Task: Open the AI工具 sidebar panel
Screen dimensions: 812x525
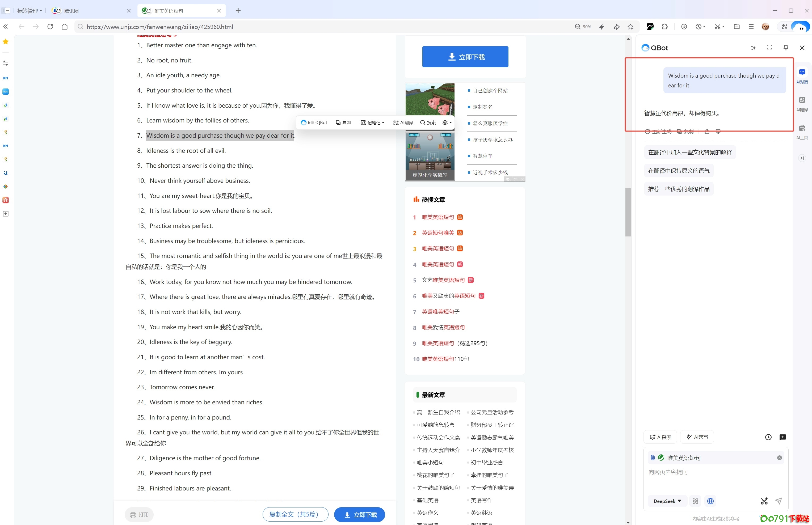Action: 802,131
